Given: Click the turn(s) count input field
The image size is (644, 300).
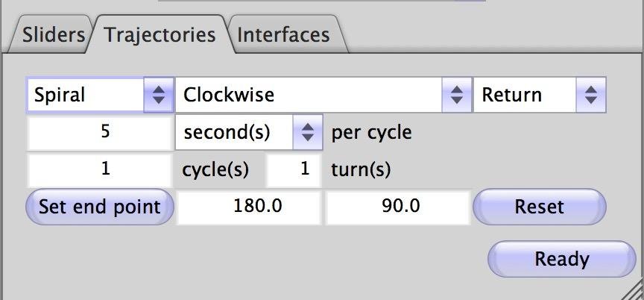Looking at the screenshot, I should (x=294, y=169).
